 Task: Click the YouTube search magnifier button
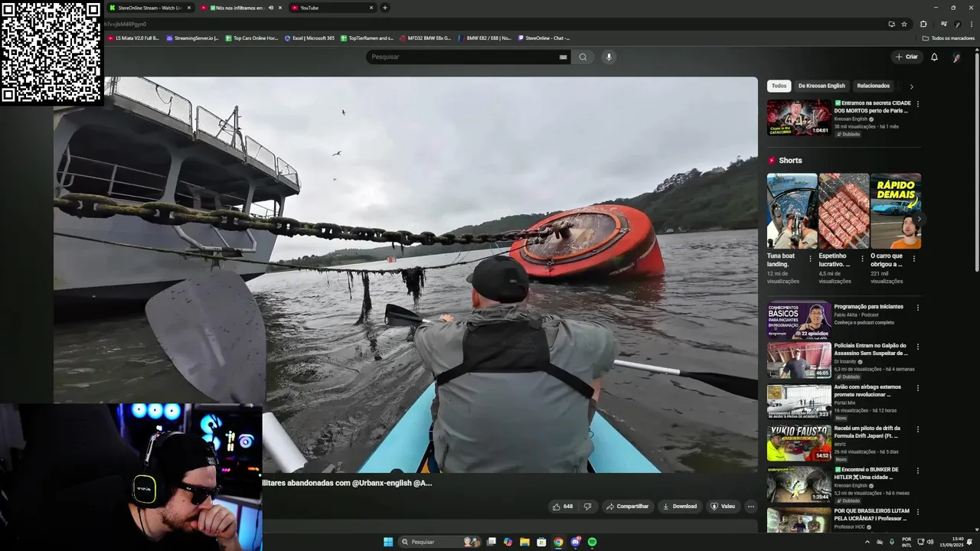pos(583,57)
